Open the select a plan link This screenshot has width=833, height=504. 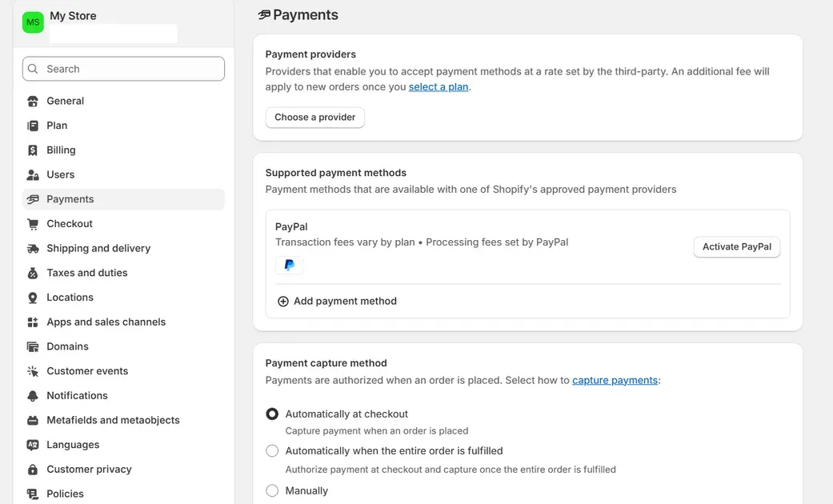[x=439, y=86]
